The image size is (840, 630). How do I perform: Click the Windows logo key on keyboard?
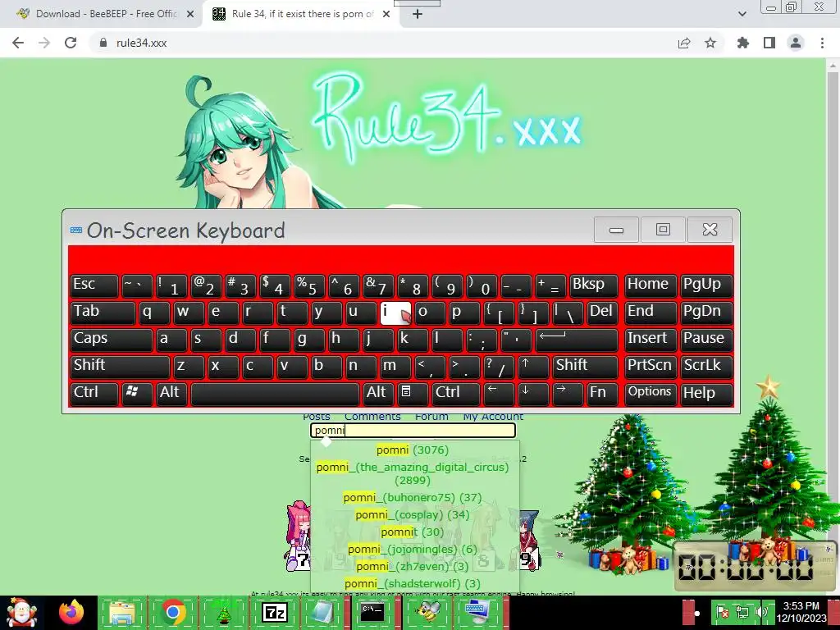137,393
